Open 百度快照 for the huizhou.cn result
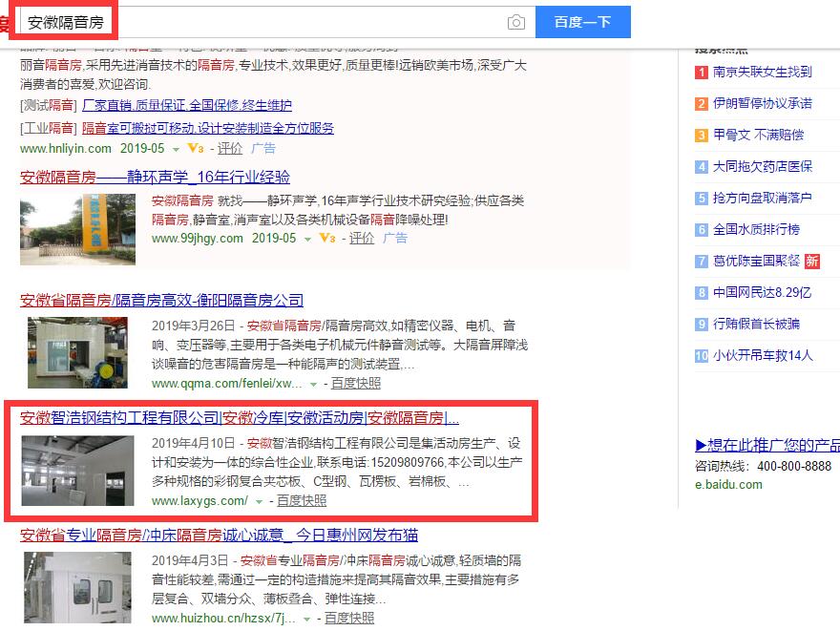840x631 pixels. 349,619
